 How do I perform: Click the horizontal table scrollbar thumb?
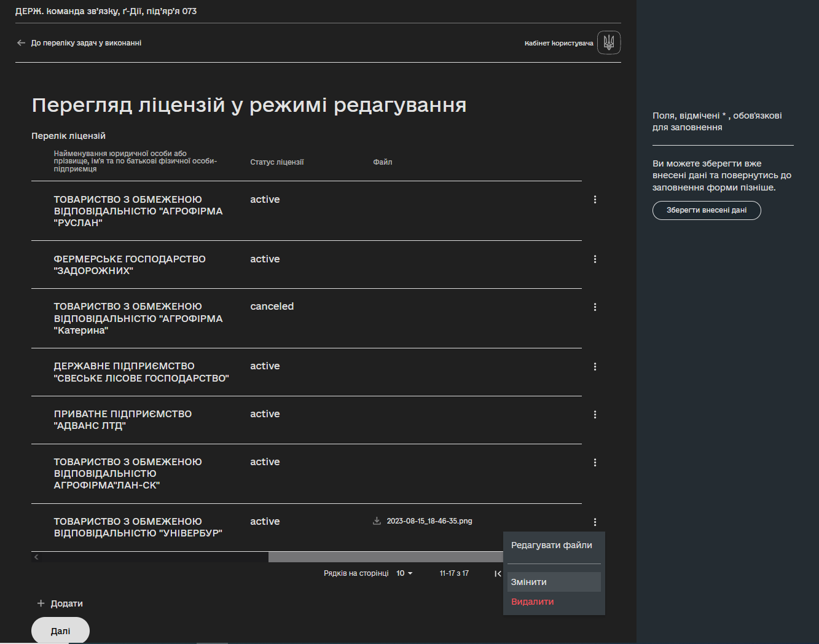click(386, 557)
